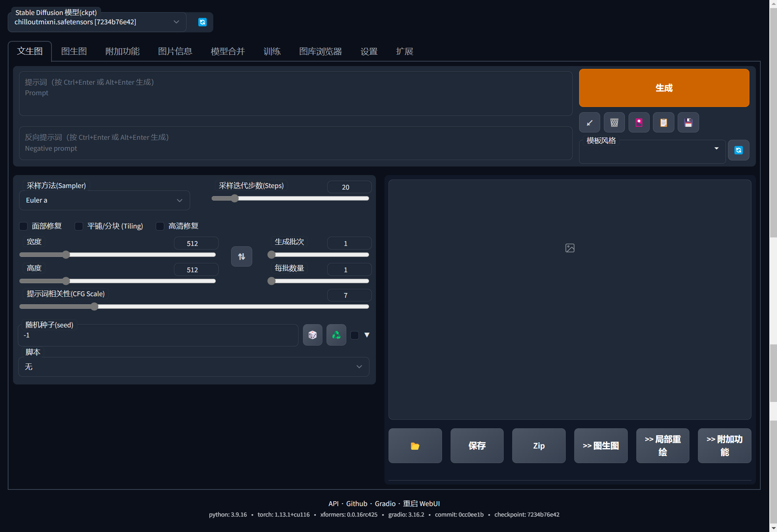This screenshot has height=532, width=777.
Task: Click the pink extra networks card icon
Action: [639, 123]
